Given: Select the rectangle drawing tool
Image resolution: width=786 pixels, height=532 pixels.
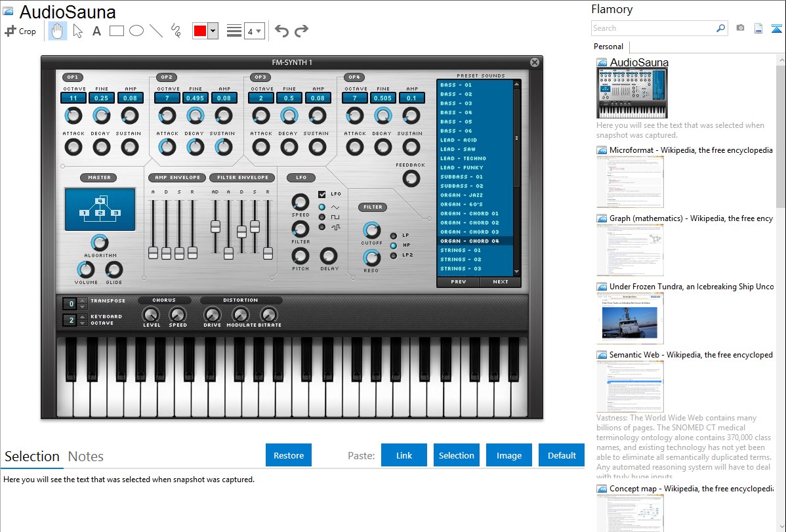Looking at the screenshot, I should [116, 31].
